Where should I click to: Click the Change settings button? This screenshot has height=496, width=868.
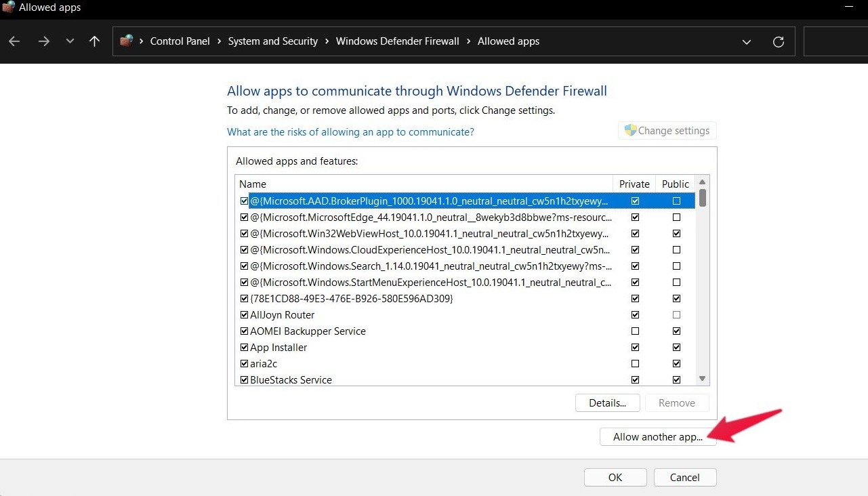coord(667,131)
